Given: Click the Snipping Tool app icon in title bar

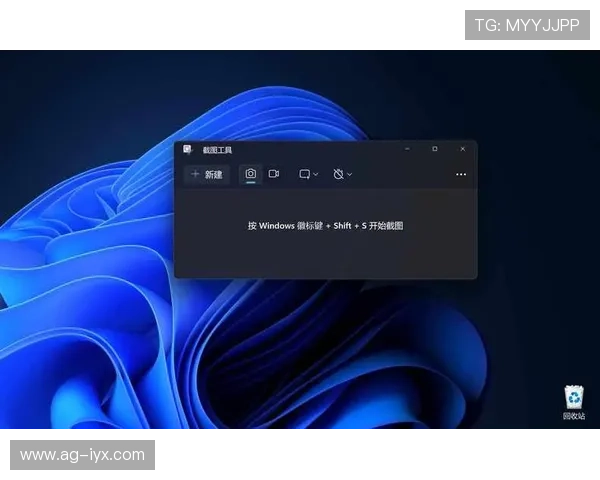Looking at the screenshot, I should coord(187,149).
